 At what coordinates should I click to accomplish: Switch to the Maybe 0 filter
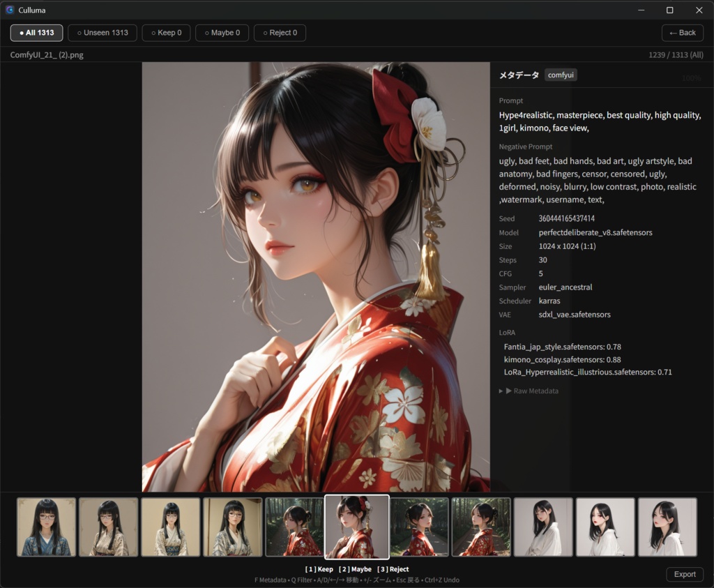pos(222,33)
